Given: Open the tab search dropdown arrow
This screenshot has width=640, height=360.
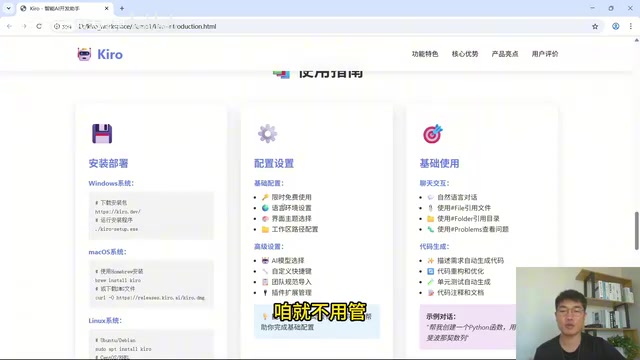Looking at the screenshot, I should coord(8,8).
